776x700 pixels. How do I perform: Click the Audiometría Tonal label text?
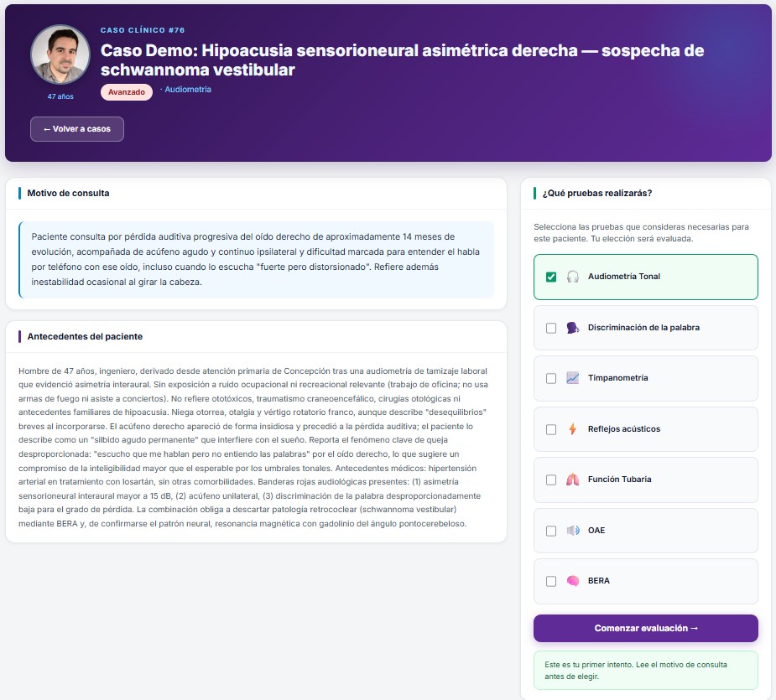(623, 277)
